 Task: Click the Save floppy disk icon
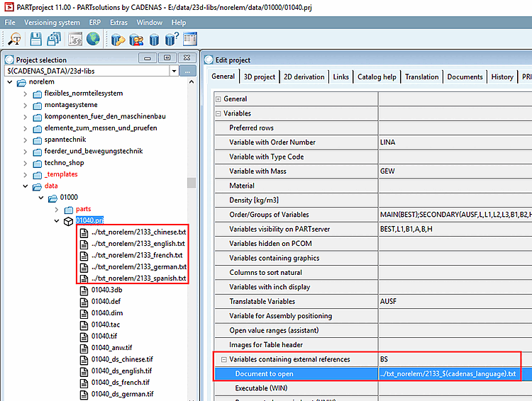pyautogui.click(x=35, y=39)
